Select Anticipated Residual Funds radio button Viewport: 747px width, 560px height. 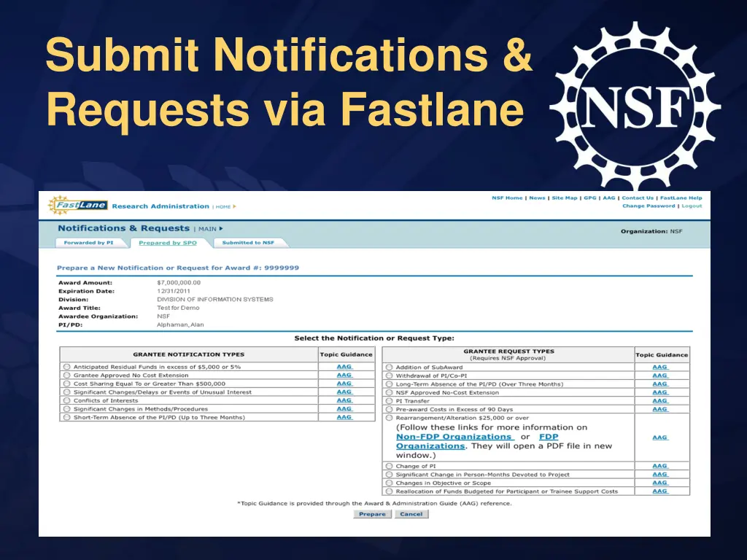pos(66,367)
